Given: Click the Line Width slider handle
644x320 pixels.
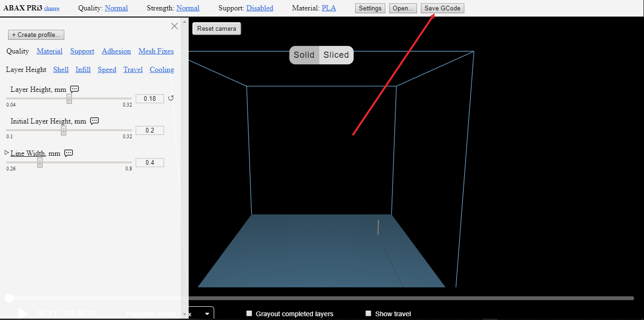Looking at the screenshot, I should (40, 162).
